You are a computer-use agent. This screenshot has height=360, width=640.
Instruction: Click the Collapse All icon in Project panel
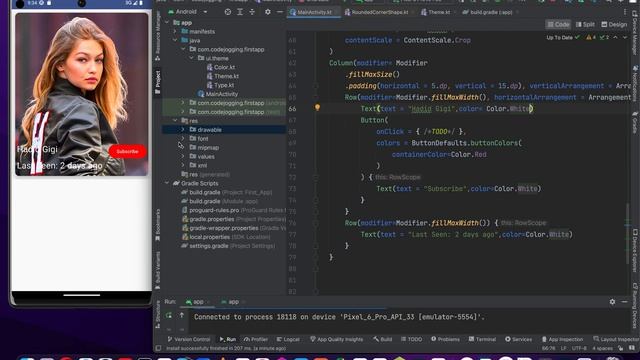[x=252, y=12]
